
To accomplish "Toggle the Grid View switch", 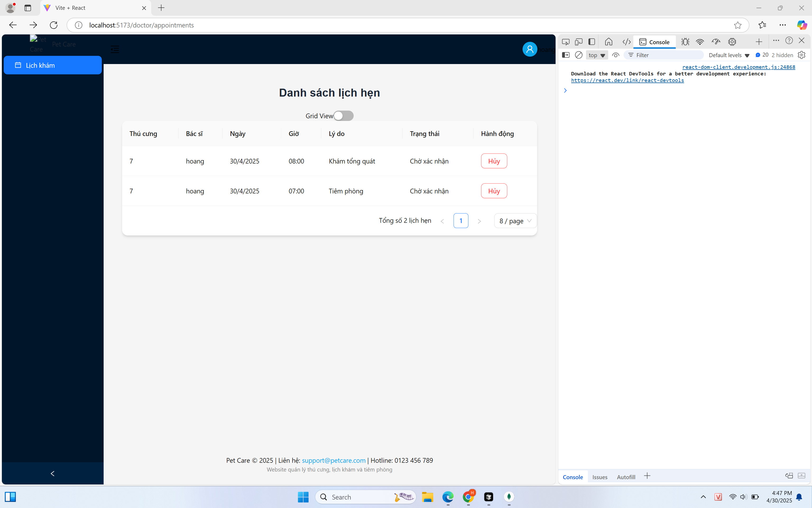I will [343, 116].
